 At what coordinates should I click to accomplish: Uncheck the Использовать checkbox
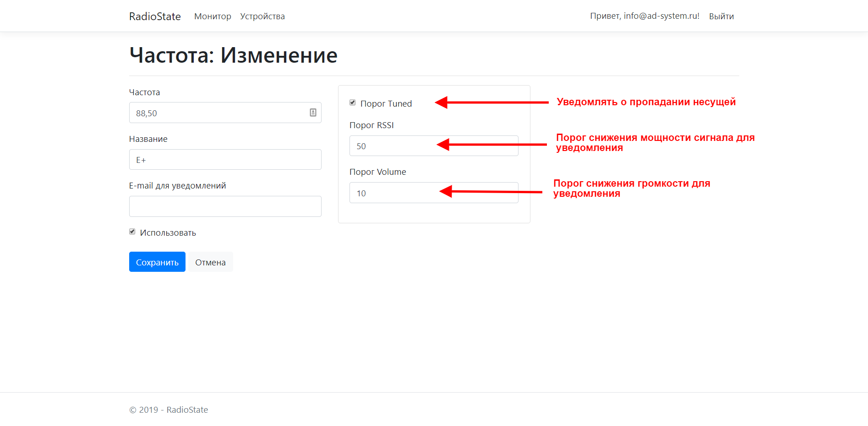click(132, 232)
